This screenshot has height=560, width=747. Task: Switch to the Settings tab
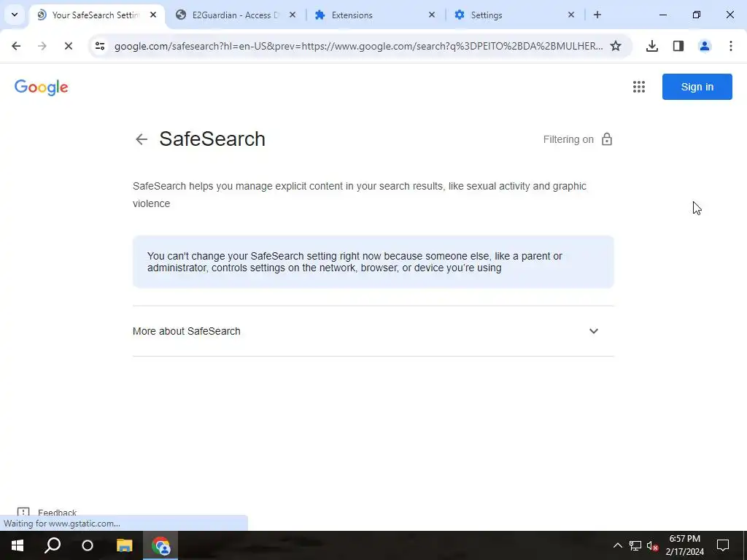click(x=514, y=15)
